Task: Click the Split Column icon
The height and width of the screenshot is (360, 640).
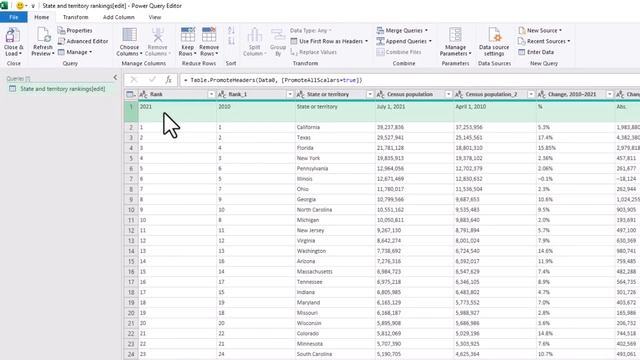Action: point(255,35)
